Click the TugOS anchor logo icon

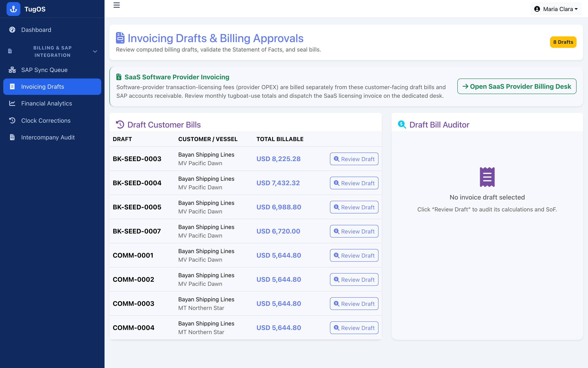click(x=13, y=9)
